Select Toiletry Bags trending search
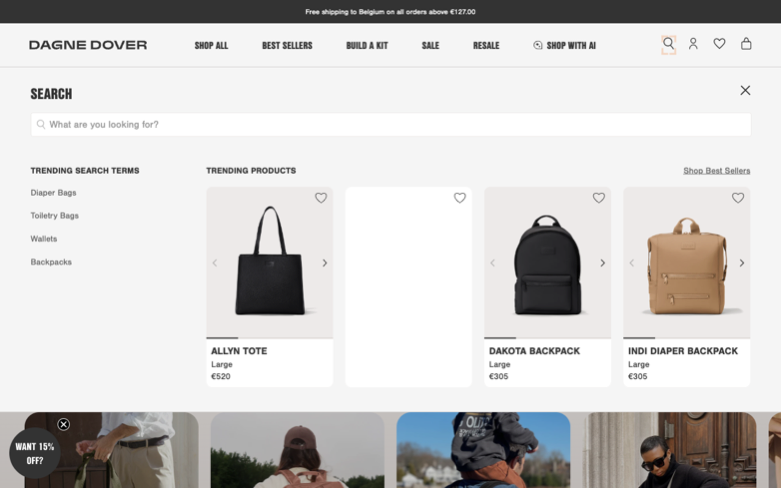The width and height of the screenshot is (781, 488). point(55,216)
